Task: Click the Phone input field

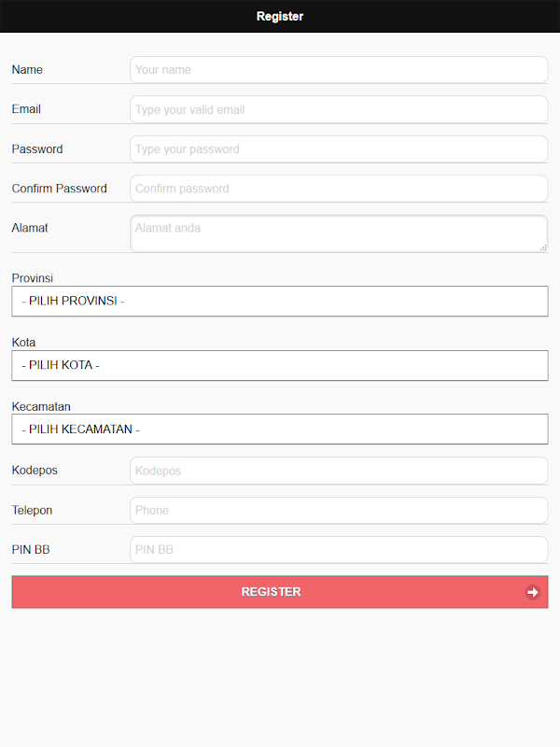Action: pyautogui.click(x=338, y=510)
